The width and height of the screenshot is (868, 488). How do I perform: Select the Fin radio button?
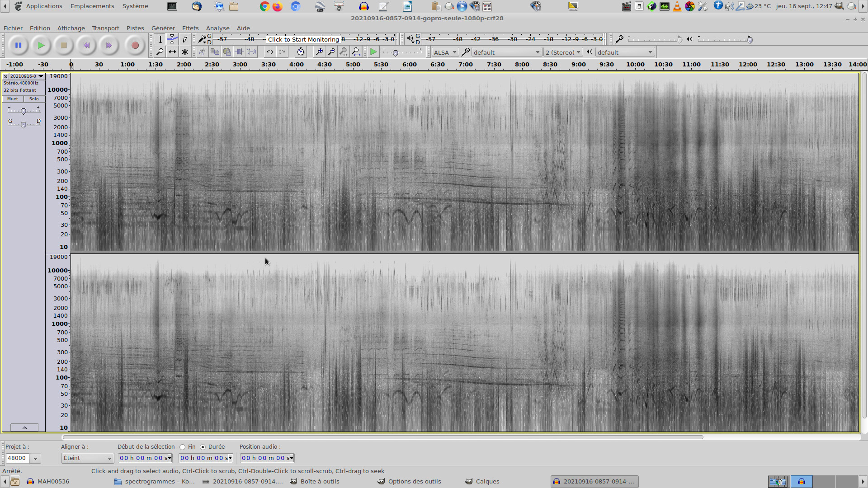pos(183,447)
